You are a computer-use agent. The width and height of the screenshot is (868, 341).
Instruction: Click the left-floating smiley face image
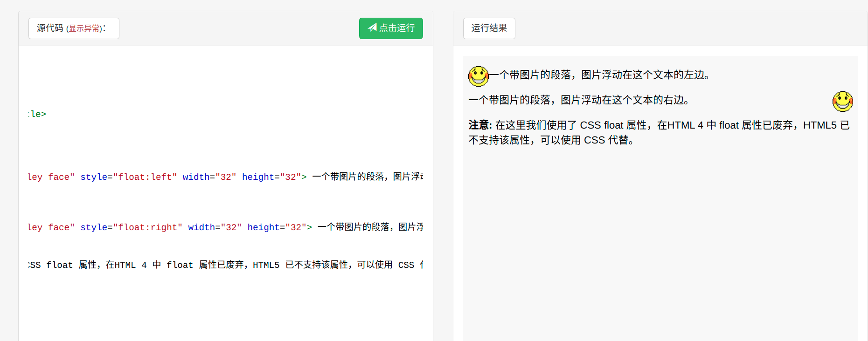[479, 76]
